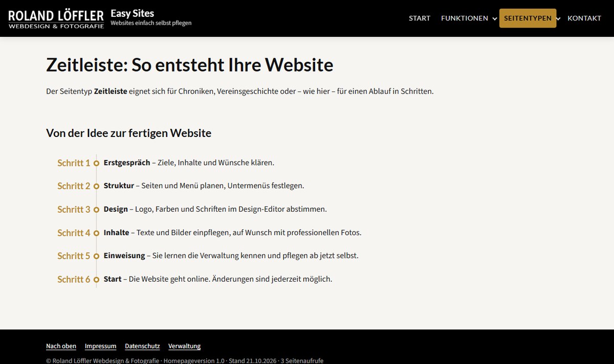Click the 'Schritt 1' label
This screenshot has height=364, width=614.
pos(74,163)
